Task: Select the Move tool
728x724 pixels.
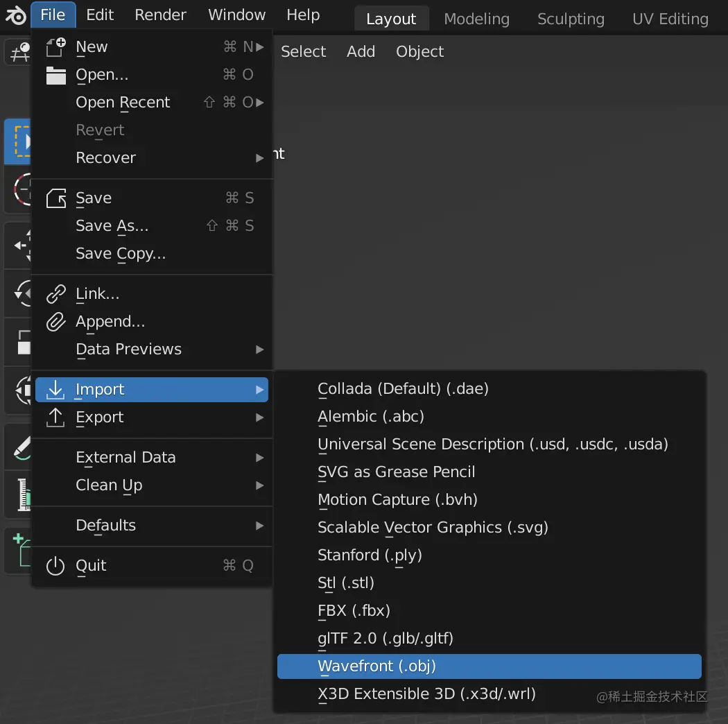Action: (18, 245)
